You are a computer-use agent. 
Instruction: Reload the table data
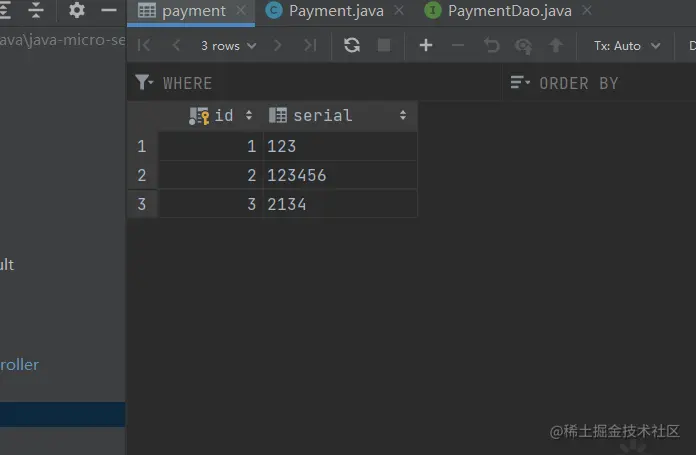pos(352,45)
